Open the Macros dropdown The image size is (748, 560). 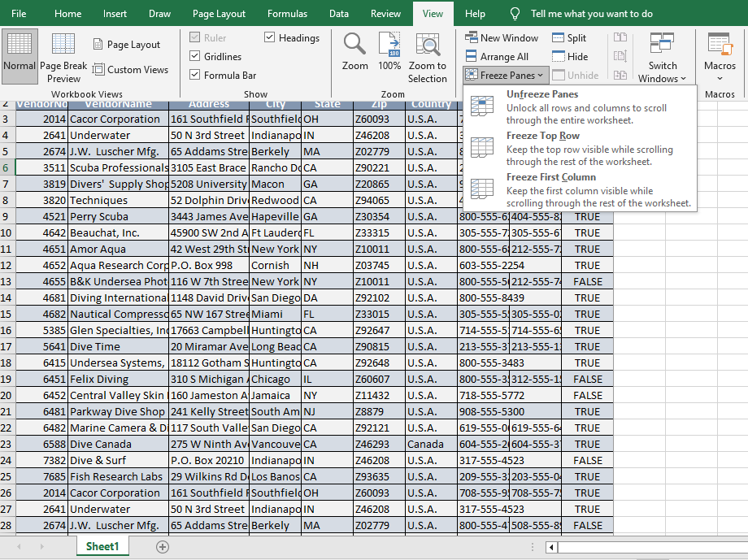click(720, 57)
